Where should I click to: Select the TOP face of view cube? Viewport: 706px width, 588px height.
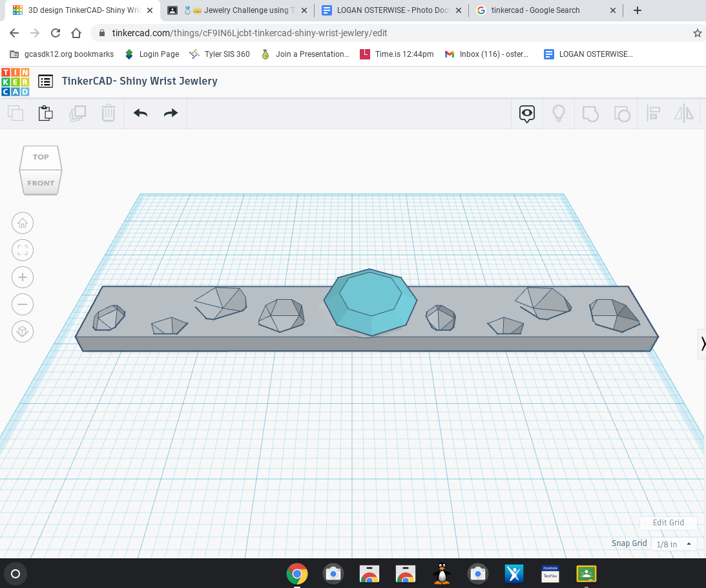pos(41,157)
